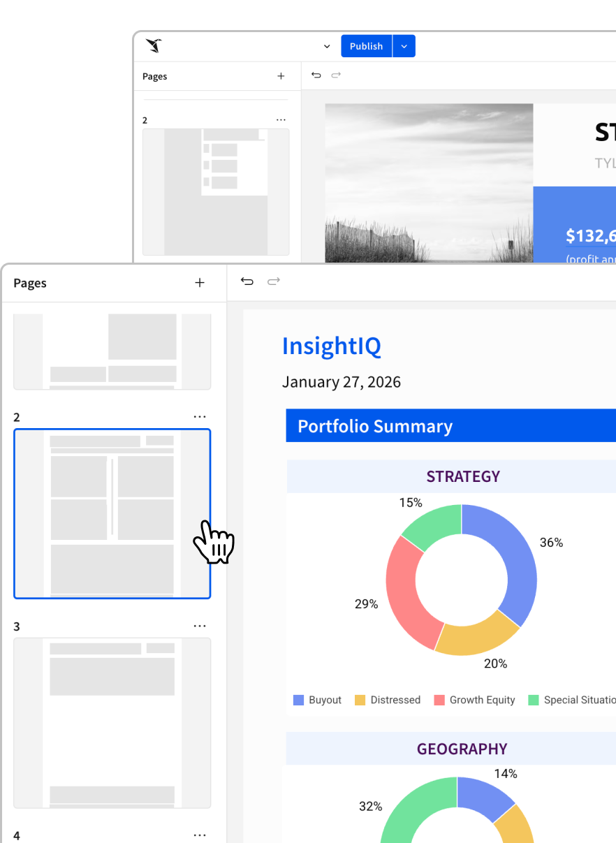Click the Buyout legend blue swatch
This screenshot has height=843, width=616.
point(299,700)
